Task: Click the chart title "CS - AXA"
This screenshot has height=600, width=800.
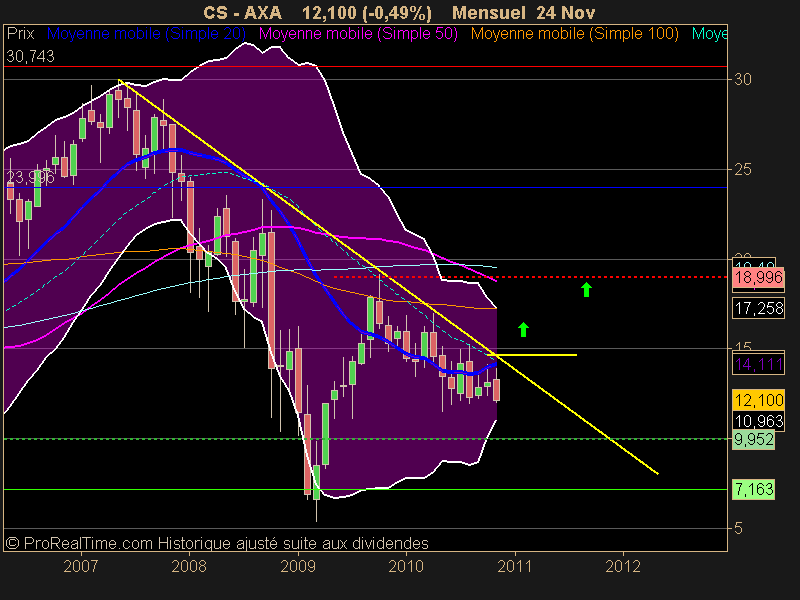Action: 242,13
